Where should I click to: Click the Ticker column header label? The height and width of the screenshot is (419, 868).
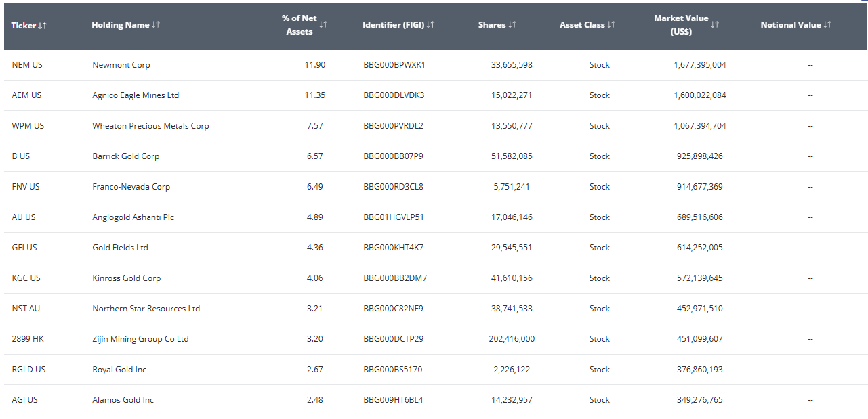24,26
